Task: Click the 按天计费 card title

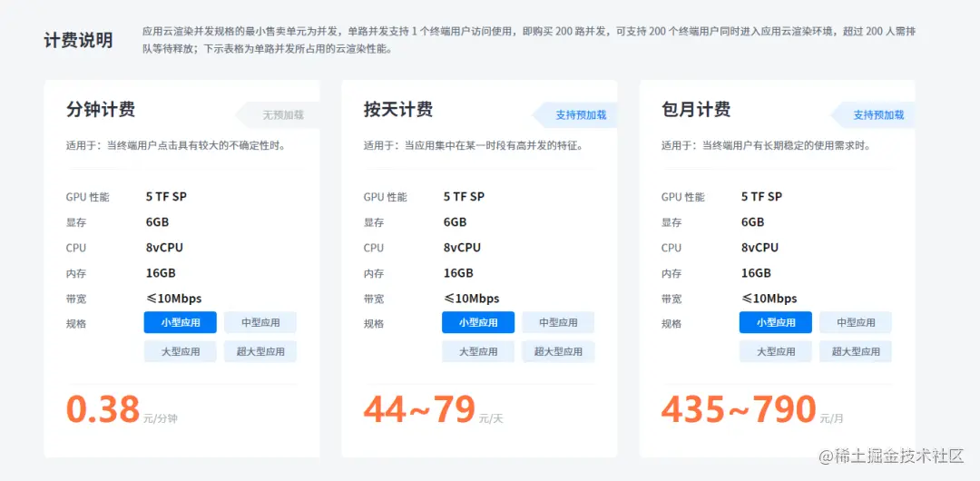Action: coord(398,110)
